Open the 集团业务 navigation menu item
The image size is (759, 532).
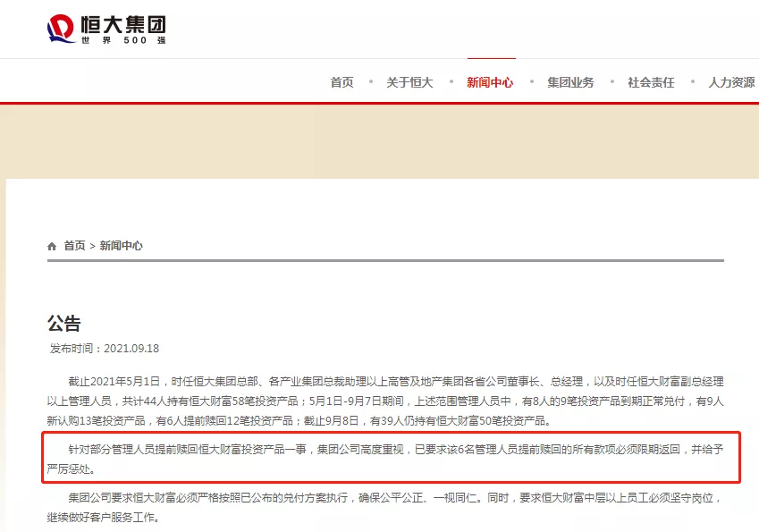(570, 82)
